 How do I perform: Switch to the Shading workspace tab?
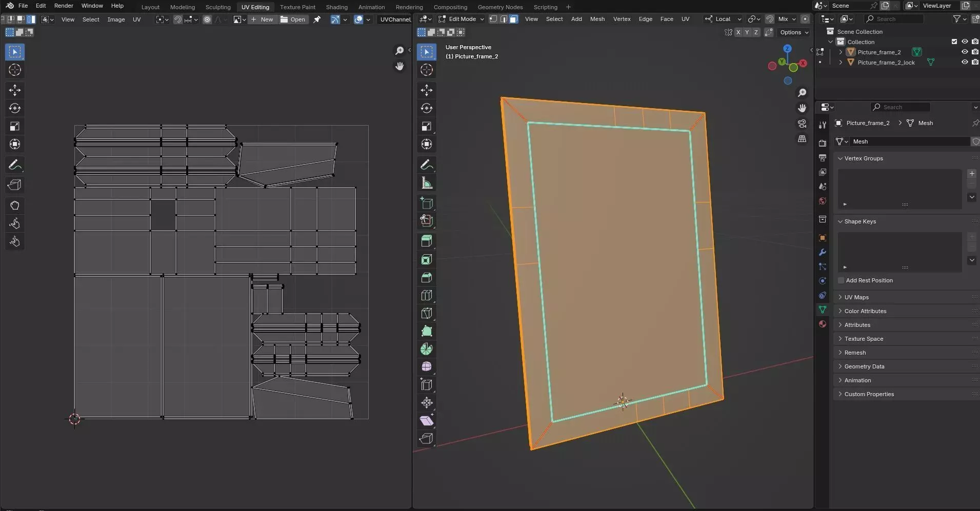(x=337, y=7)
